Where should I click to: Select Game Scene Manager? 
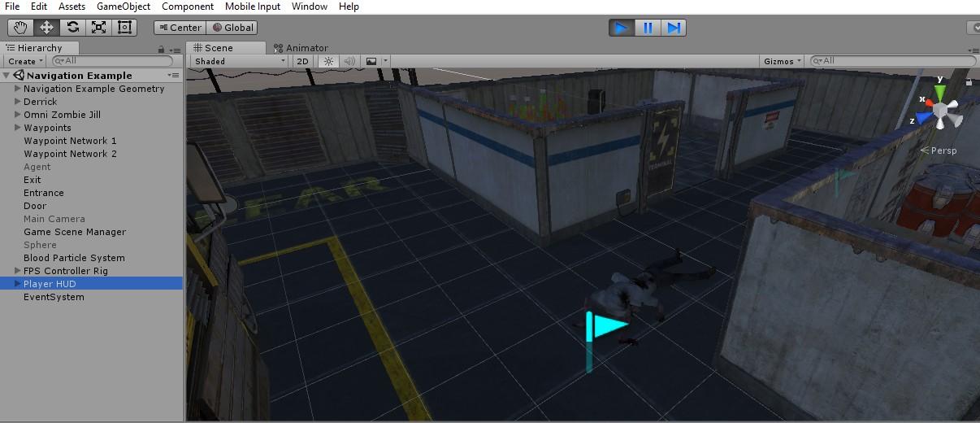pos(75,232)
